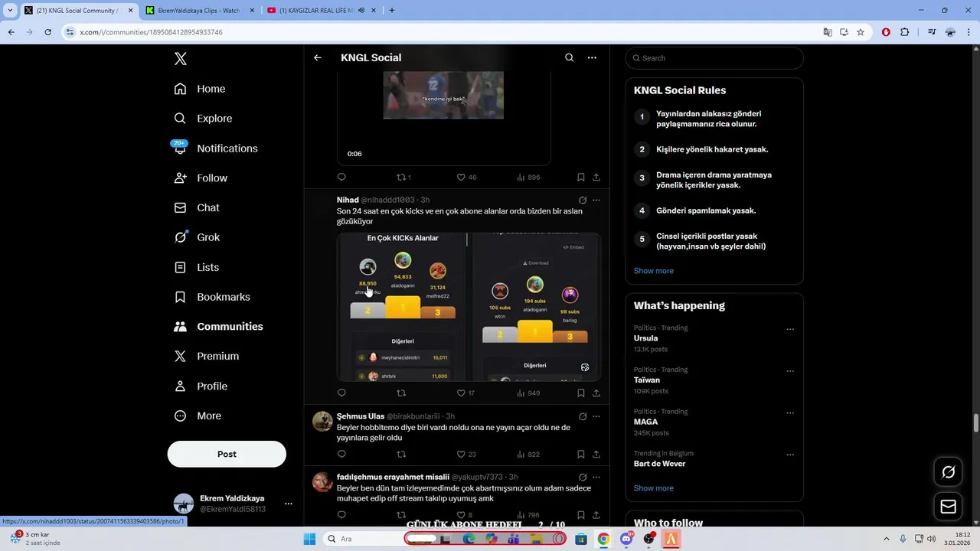
Task: Open more options for Taiwan trend
Action: coord(790,371)
